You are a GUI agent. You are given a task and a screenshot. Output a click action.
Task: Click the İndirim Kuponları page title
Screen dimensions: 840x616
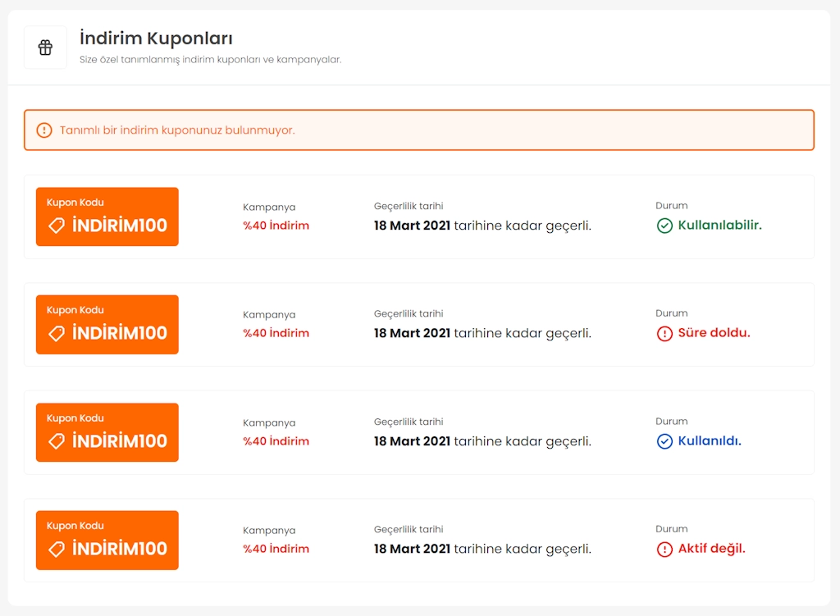[156, 39]
